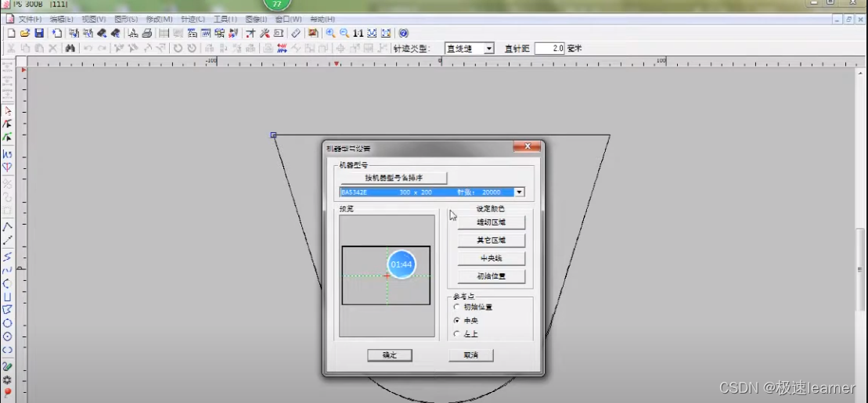The width and height of the screenshot is (868, 403).
Task: Open the 修改(M) menu
Action: click(x=159, y=20)
